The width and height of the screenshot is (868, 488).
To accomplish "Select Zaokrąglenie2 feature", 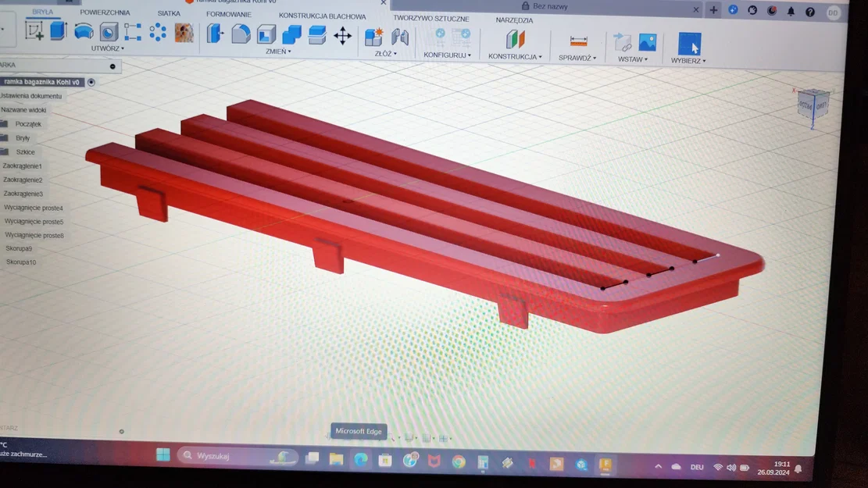I will (x=23, y=180).
